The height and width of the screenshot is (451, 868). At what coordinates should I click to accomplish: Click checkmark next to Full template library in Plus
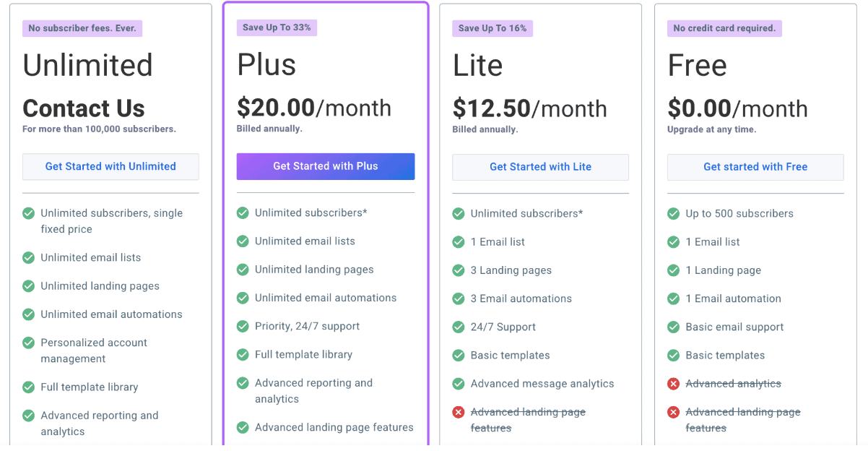click(x=243, y=354)
